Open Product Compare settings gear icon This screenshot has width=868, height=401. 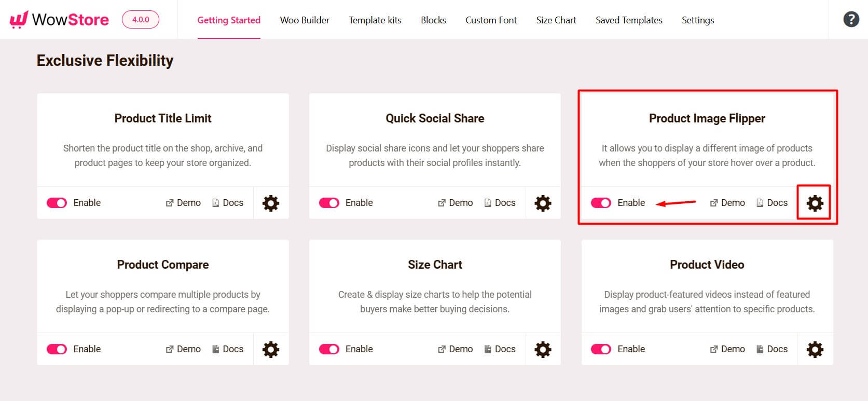pos(270,349)
